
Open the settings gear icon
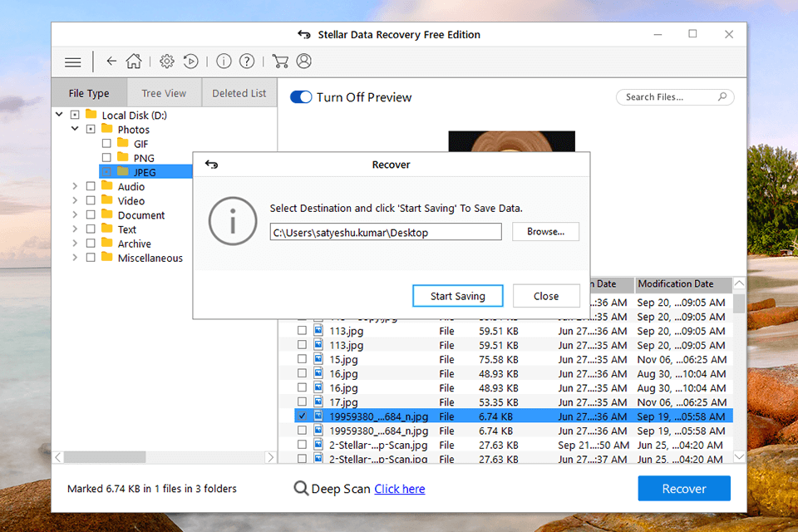pos(167,62)
